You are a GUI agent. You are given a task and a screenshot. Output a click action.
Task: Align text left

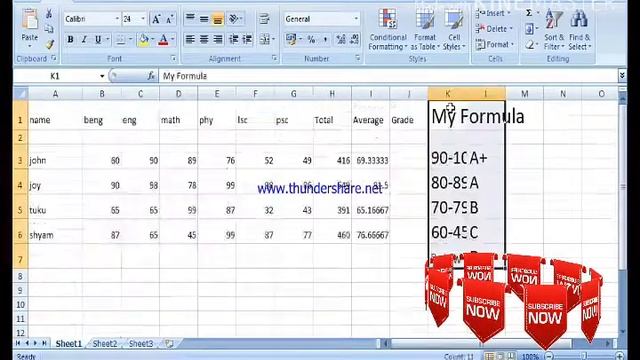(190, 40)
